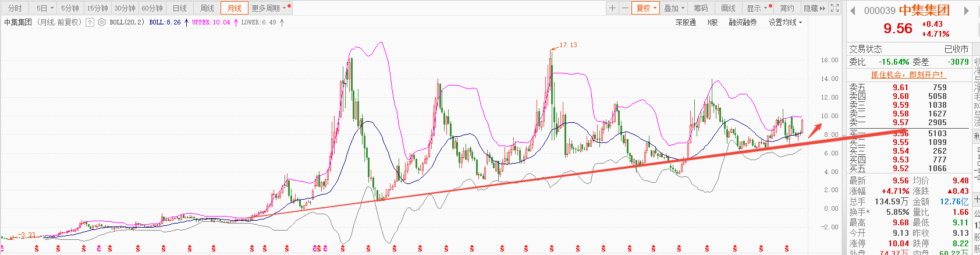Click the 金额 12.76亿 value
This screenshot has width=980, height=255.
click(x=954, y=201)
